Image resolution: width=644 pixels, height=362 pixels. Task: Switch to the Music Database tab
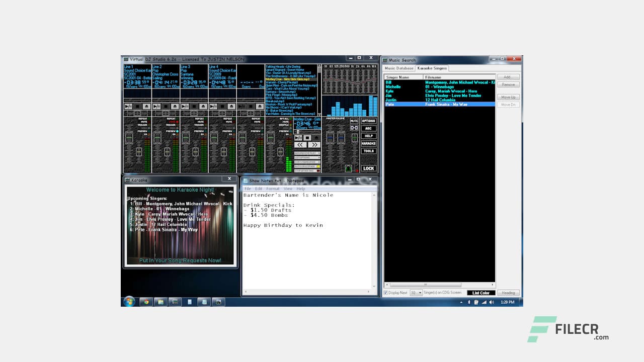tap(398, 68)
